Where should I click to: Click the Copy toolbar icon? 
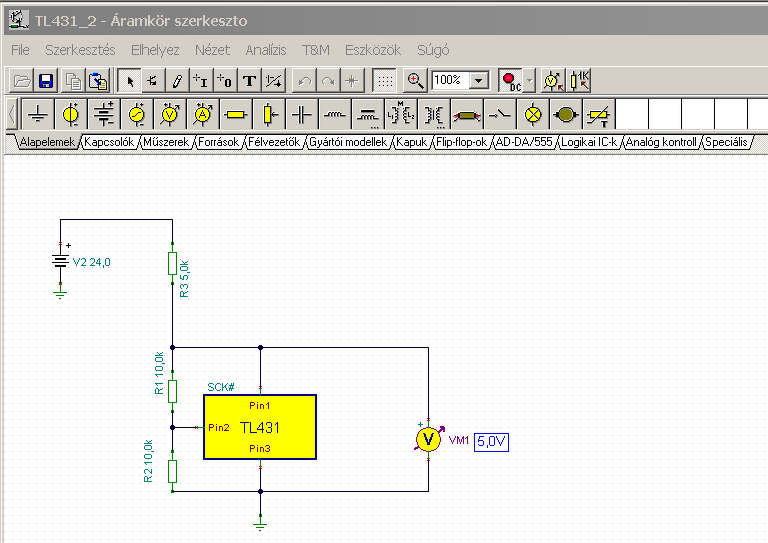point(73,81)
